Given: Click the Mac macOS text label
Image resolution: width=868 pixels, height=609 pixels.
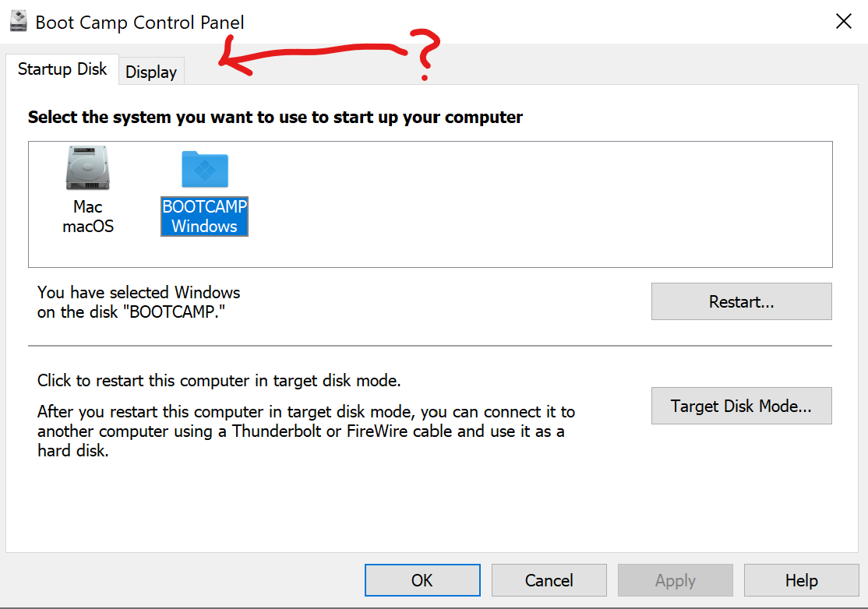Looking at the screenshot, I should 88,216.
